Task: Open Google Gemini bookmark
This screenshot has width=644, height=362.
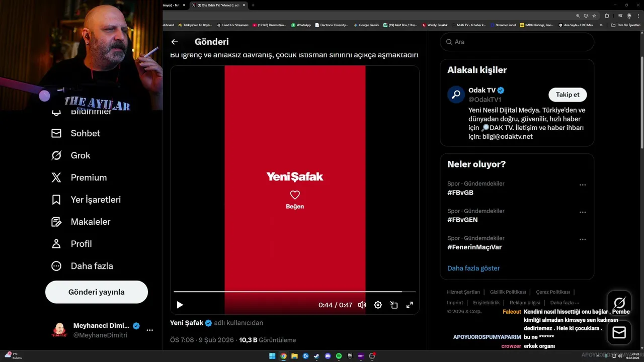Action: tap(366, 25)
